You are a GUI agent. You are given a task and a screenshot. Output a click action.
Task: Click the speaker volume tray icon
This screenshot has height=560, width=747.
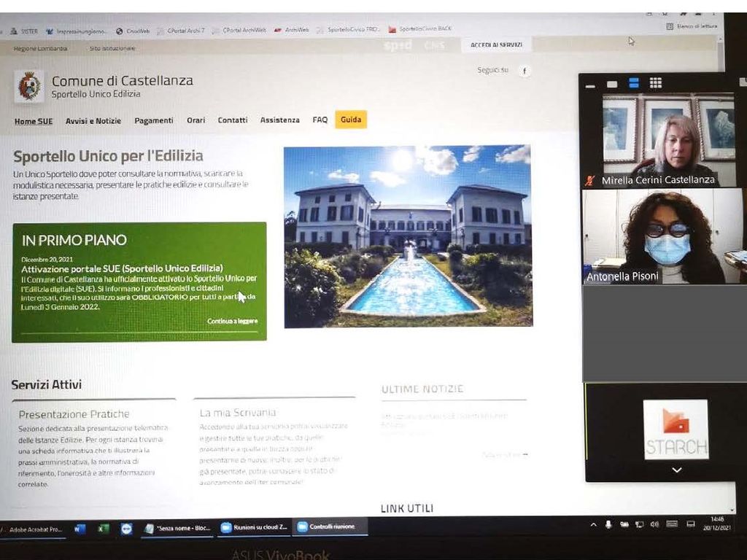(655, 524)
